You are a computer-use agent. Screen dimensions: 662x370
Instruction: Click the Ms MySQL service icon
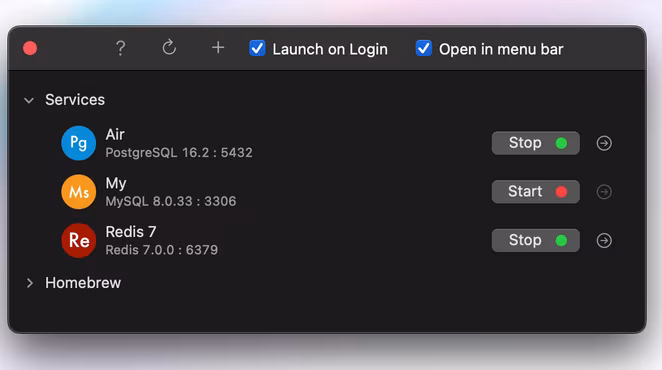click(x=79, y=192)
